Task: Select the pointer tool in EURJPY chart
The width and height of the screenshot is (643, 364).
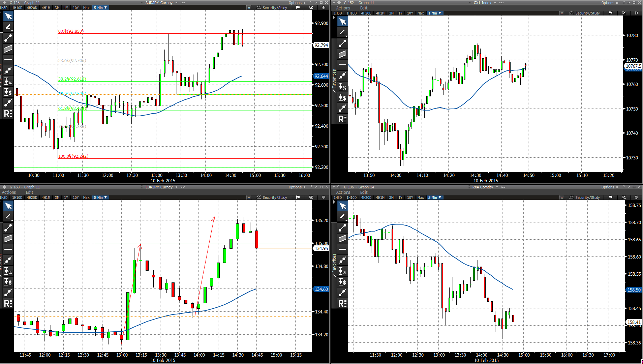Action: click(x=8, y=206)
